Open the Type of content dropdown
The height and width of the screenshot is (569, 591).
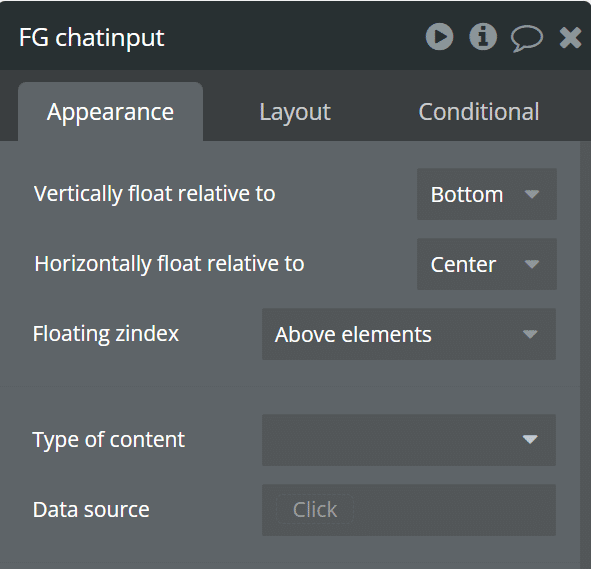point(409,440)
